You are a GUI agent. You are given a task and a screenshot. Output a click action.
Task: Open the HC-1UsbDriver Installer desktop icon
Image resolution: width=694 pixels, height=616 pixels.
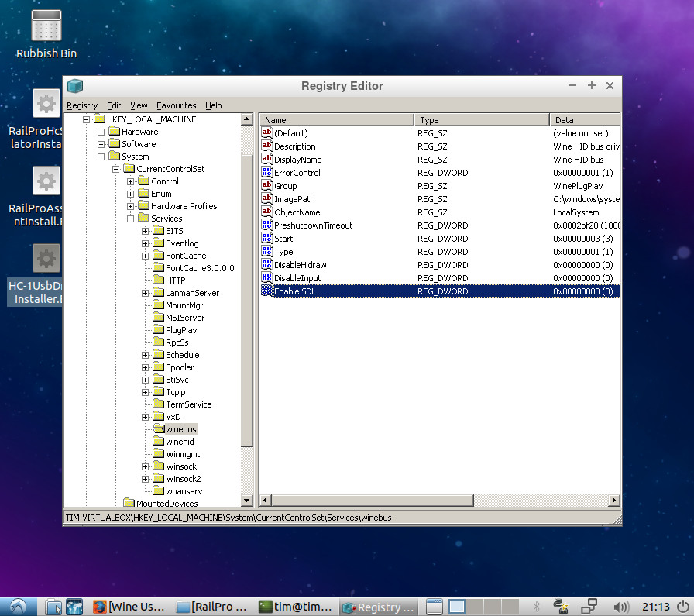point(46,258)
